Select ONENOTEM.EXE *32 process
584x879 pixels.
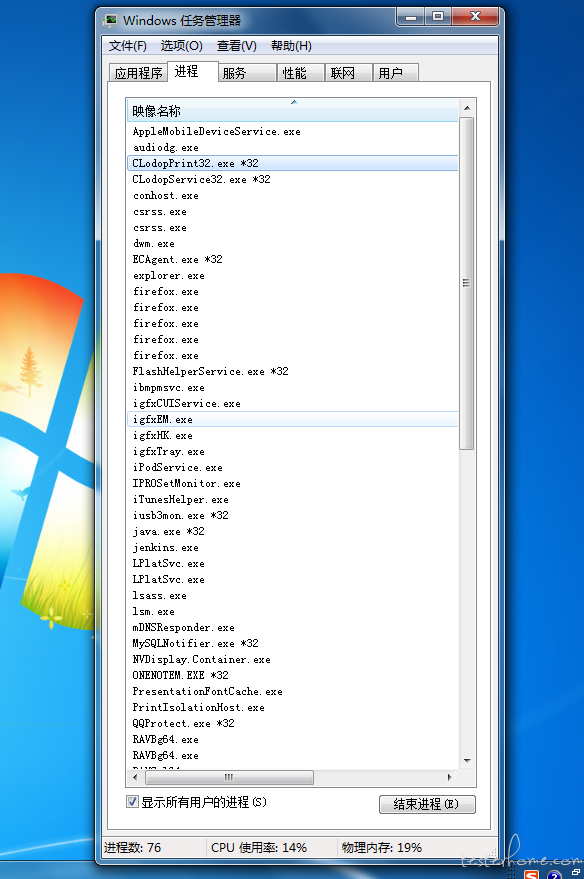click(x=292, y=675)
